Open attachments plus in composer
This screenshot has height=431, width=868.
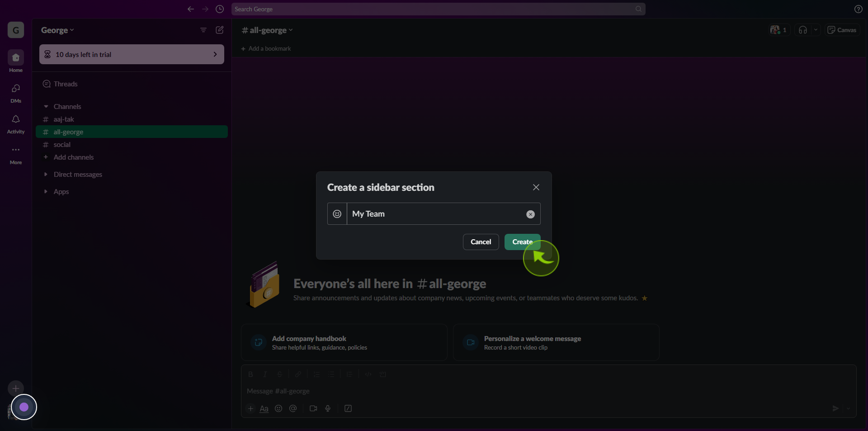(x=251, y=409)
